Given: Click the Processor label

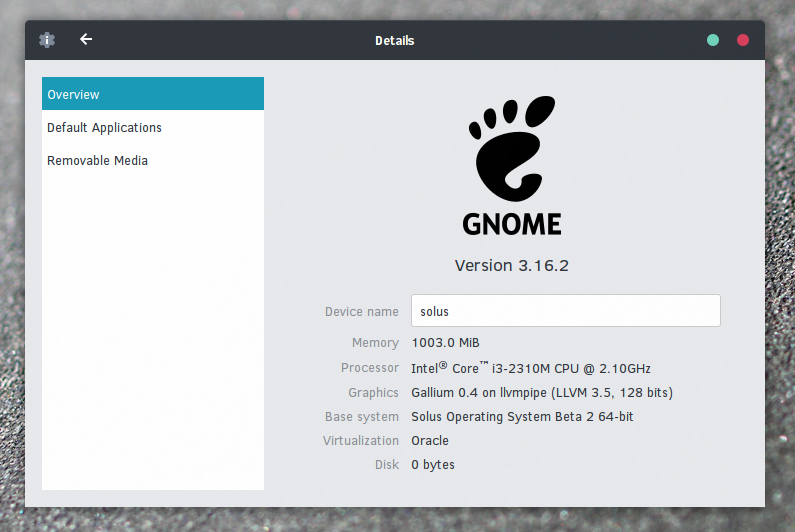Looking at the screenshot, I should pyautogui.click(x=370, y=368).
